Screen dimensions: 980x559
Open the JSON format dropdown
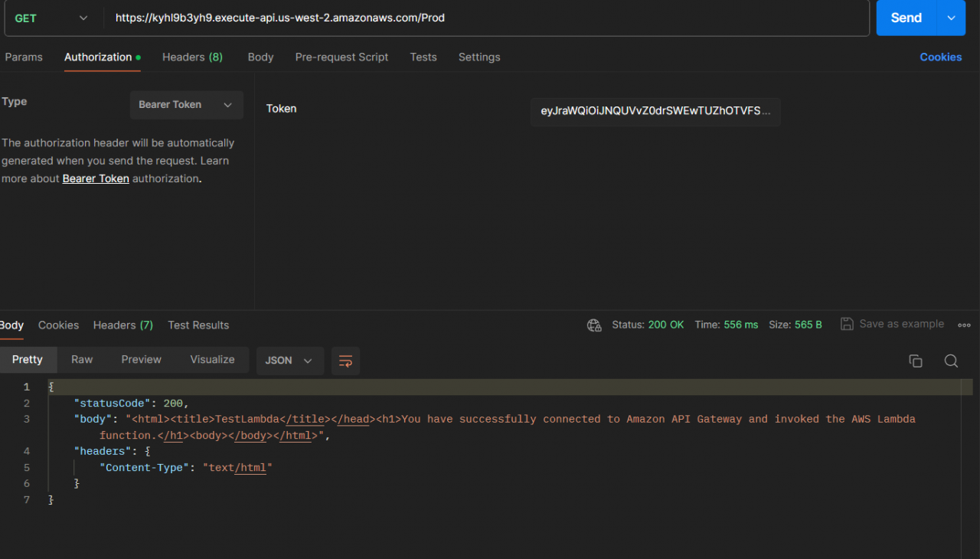(289, 361)
